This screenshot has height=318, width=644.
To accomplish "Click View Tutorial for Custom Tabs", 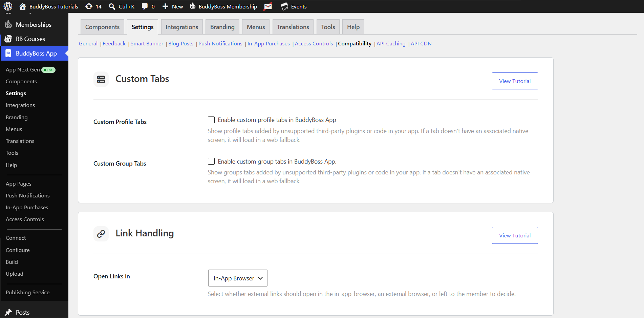I will 515,81.
